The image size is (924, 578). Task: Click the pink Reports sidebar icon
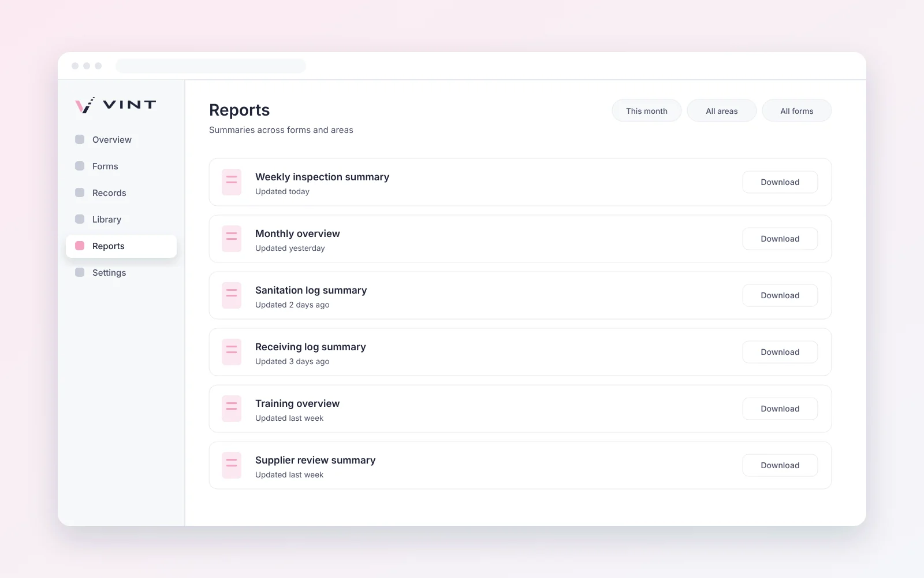point(80,246)
